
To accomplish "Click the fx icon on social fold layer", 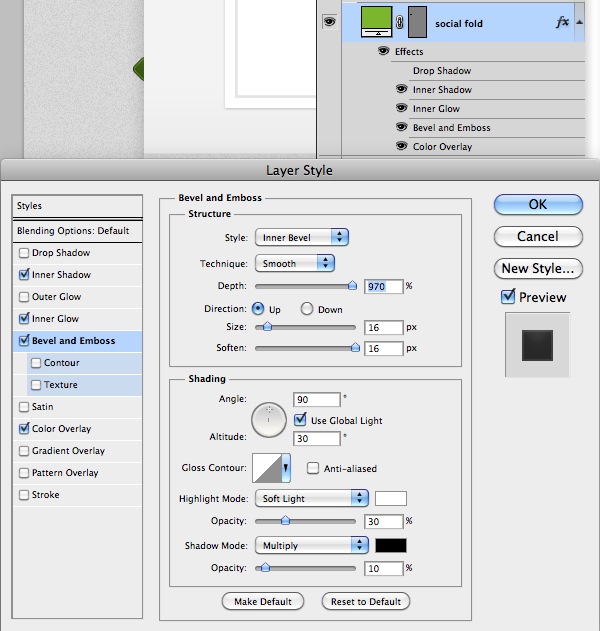I will pos(563,22).
